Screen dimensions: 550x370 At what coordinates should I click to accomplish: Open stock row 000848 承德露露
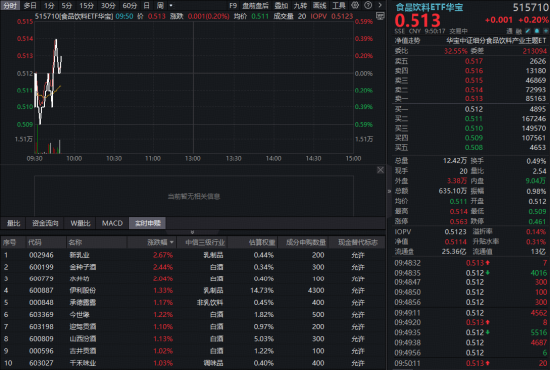click(193, 302)
